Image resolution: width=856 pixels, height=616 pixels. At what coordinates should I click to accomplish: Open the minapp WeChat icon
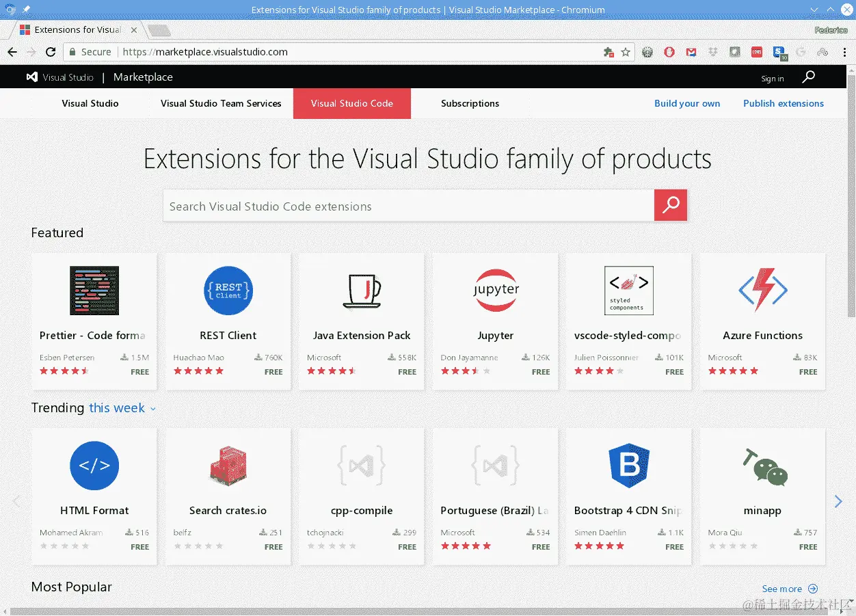764,467
